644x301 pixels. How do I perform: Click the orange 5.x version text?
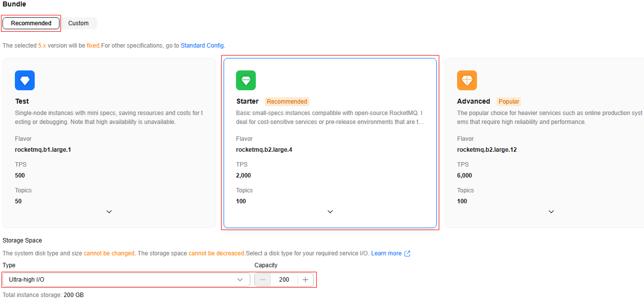[42, 46]
